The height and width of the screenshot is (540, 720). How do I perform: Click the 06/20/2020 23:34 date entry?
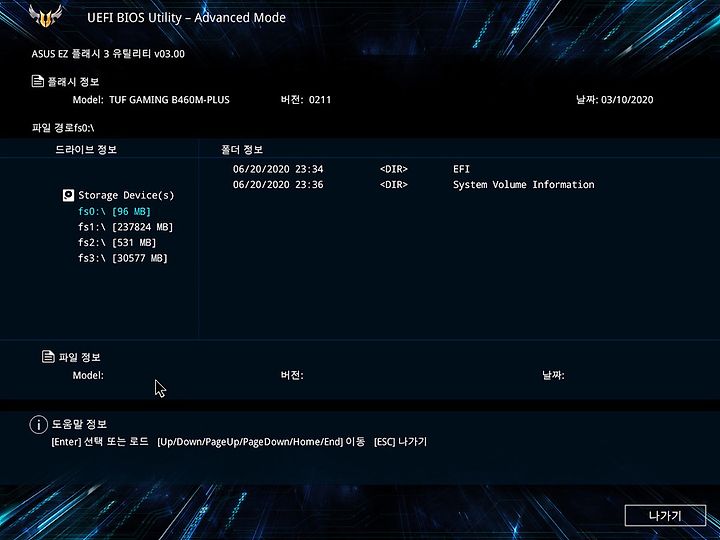(278, 169)
